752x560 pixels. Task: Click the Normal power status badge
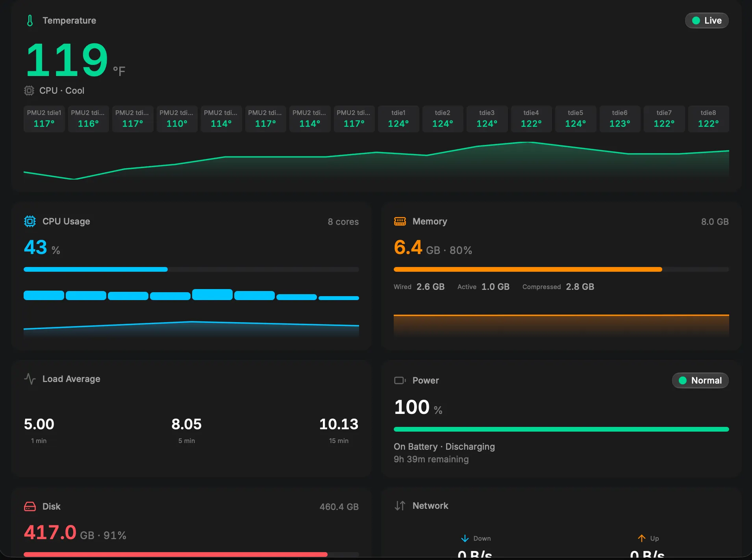click(700, 380)
